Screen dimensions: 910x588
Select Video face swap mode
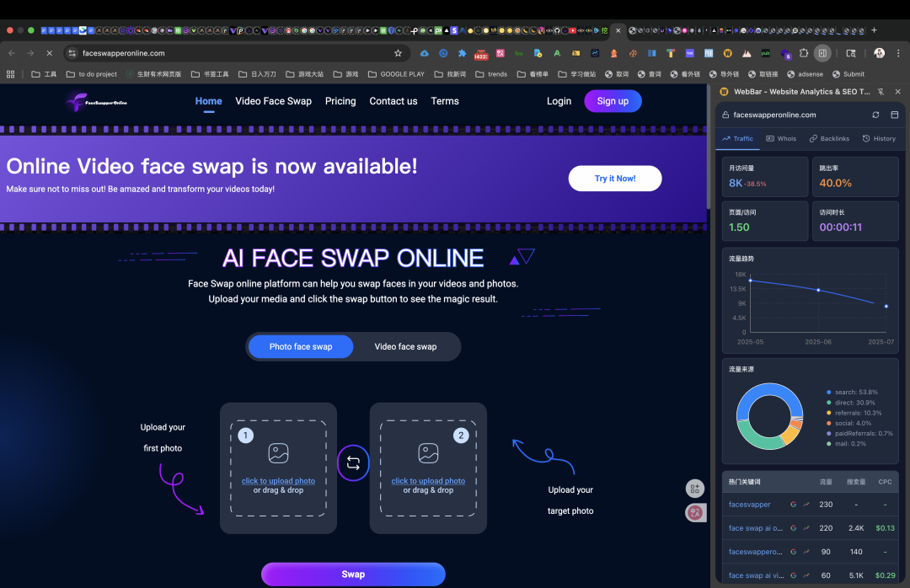[405, 346]
